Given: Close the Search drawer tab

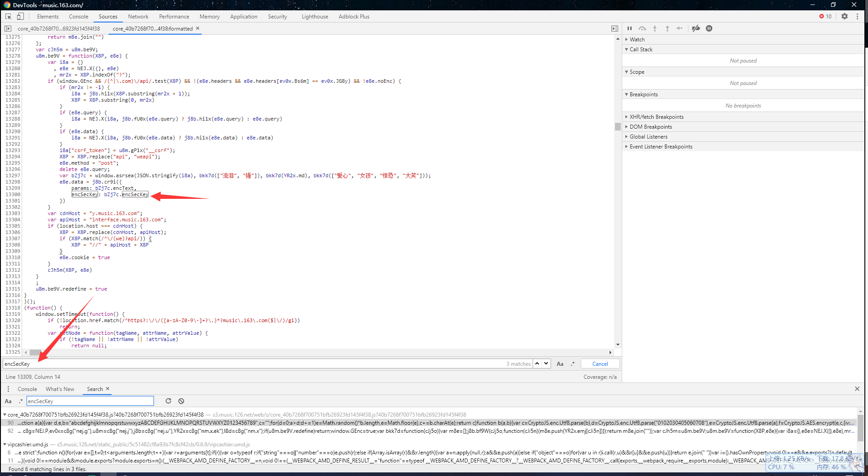Looking at the screenshot, I should coord(108,389).
